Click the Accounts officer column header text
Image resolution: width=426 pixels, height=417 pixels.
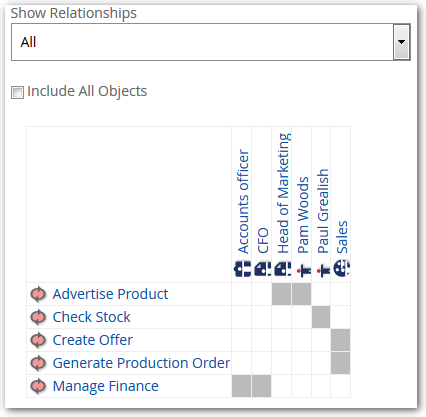click(243, 201)
